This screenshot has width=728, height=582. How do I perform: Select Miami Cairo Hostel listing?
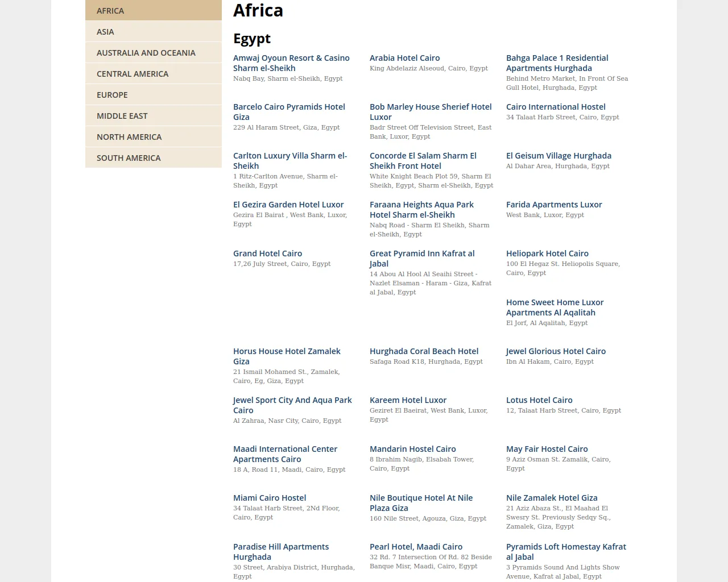pyautogui.click(x=270, y=498)
